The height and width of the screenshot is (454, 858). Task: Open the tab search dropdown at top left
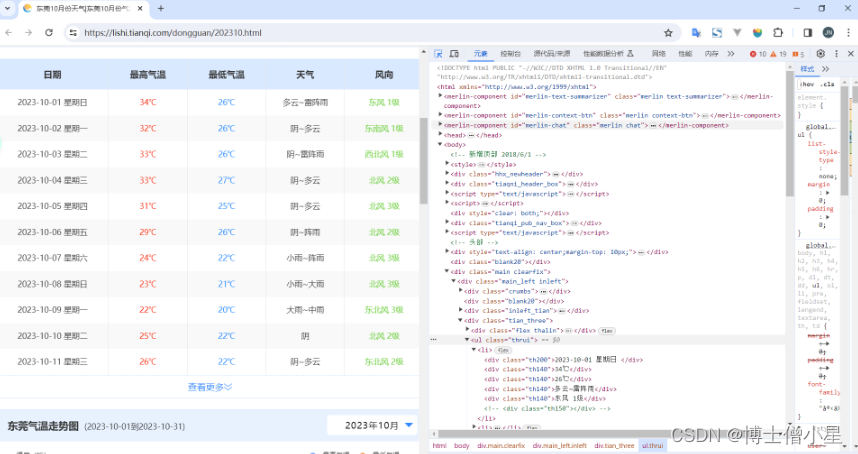8,9
